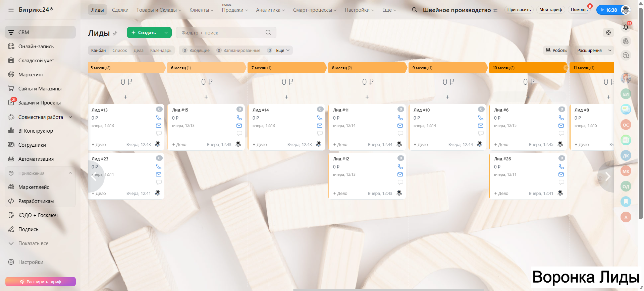Click robot icon on Лид #11 card
The width and height of the screenshot is (644, 291).
pos(399,144)
